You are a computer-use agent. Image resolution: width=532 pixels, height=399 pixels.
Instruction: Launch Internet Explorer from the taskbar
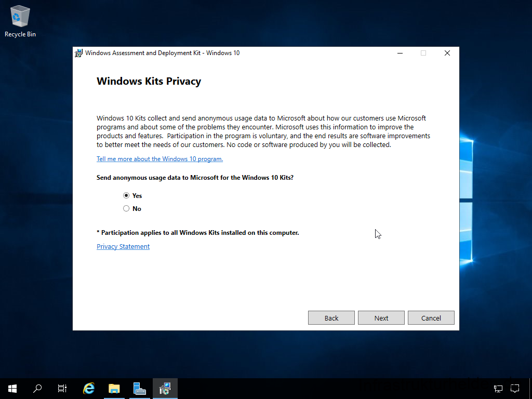(x=89, y=389)
